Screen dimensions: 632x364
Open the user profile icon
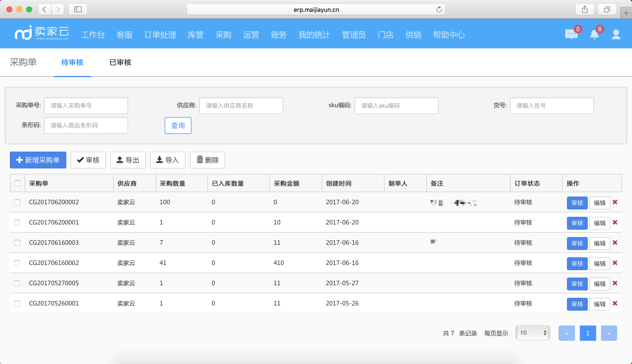click(x=616, y=34)
